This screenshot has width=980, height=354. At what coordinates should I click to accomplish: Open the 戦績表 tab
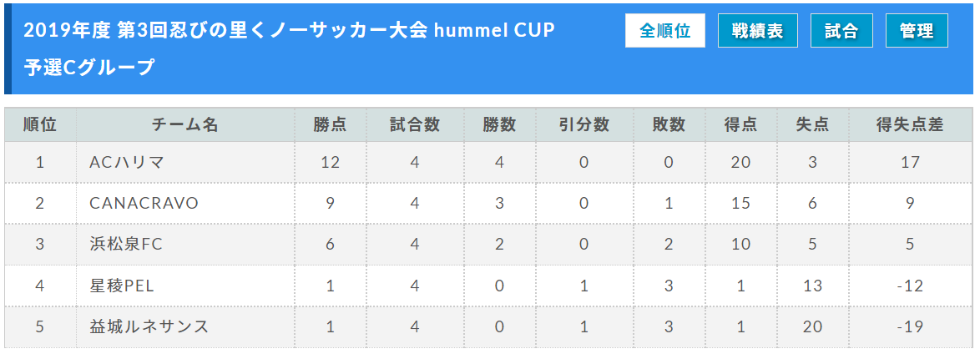[x=757, y=31]
